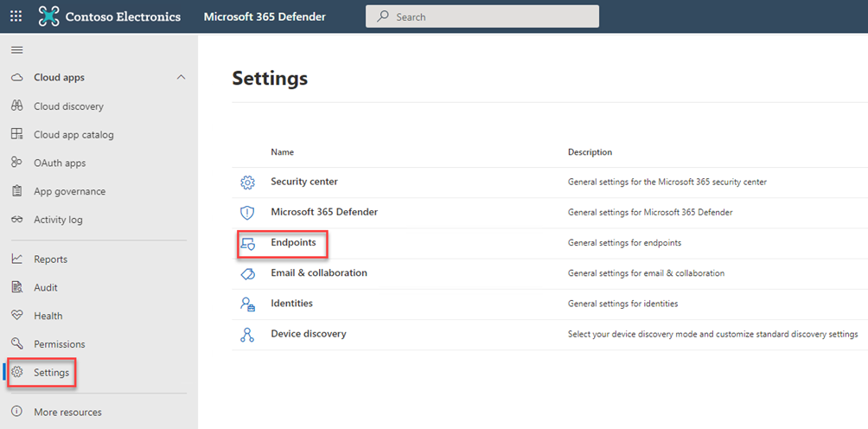Click the Cloud discovery binoculars icon
The image size is (868, 429).
[x=17, y=106]
